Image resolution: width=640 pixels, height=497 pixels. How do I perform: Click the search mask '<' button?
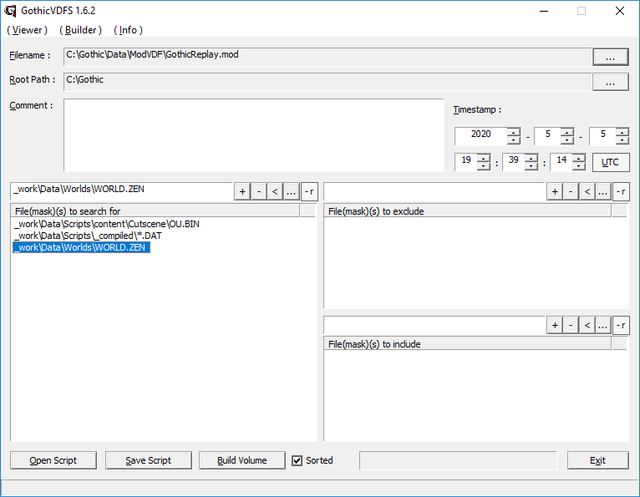[275, 191]
